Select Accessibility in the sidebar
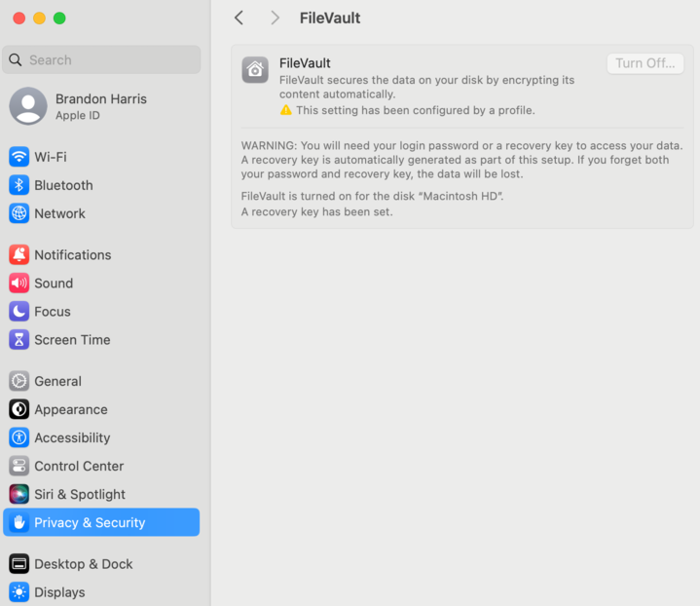 tap(101, 437)
